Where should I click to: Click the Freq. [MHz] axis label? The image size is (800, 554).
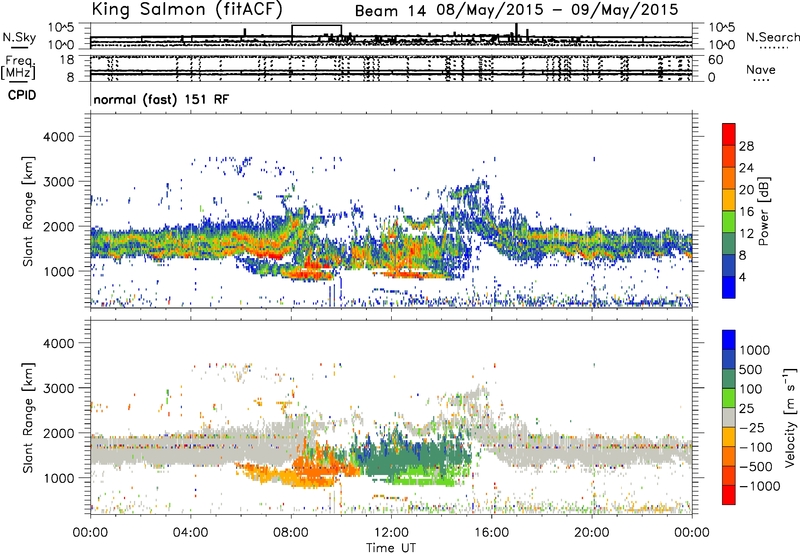pos(18,68)
